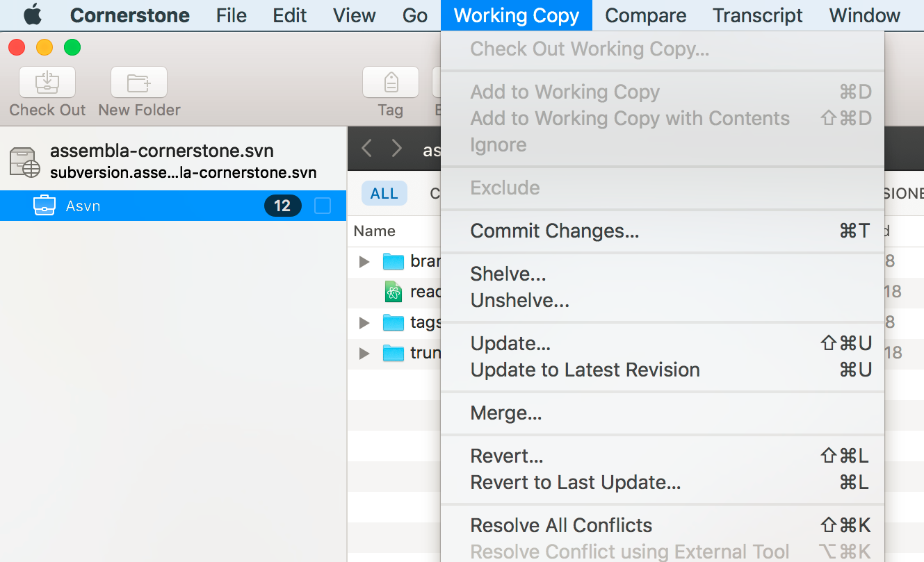This screenshot has width=924, height=562.
Task: Select the ALL filter button
Action: click(x=384, y=194)
